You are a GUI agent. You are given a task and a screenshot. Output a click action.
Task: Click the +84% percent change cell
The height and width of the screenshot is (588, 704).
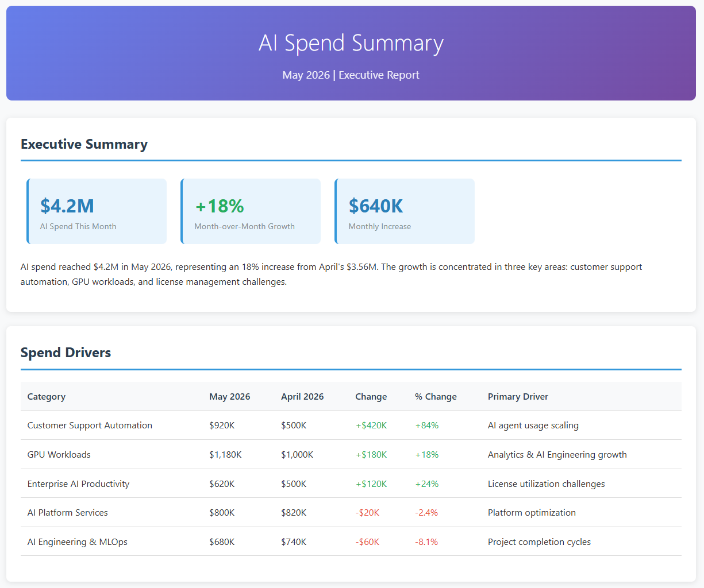(x=426, y=425)
